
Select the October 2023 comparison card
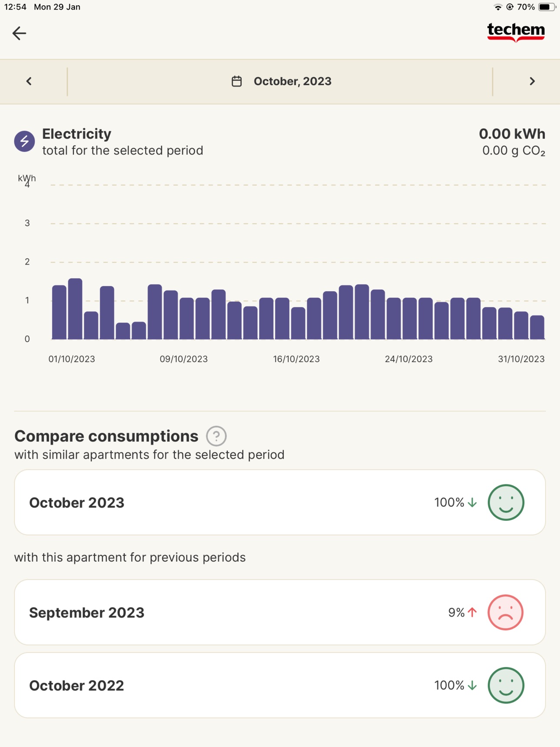[x=280, y=502]
